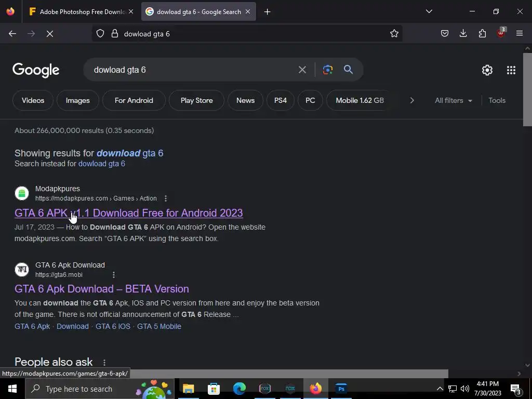The image size is (532, 399).
Task: Open the Windows Start menu
Action: (x=12, y=389)
